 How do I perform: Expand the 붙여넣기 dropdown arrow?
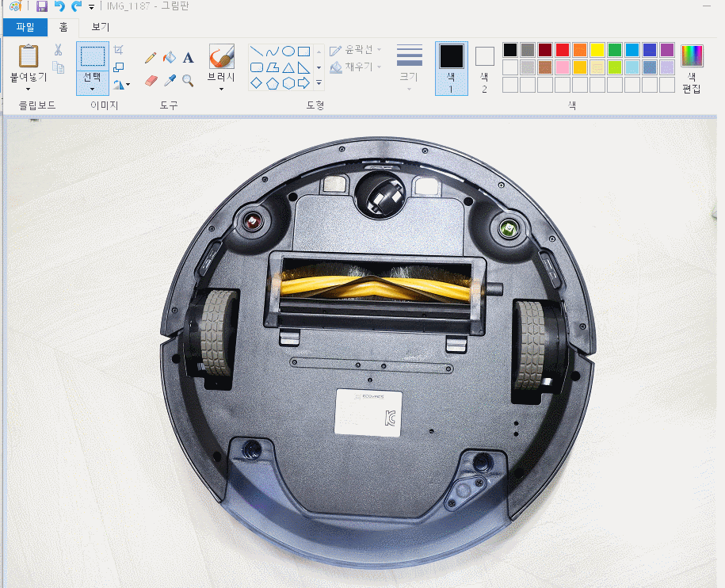pos(29,88)
